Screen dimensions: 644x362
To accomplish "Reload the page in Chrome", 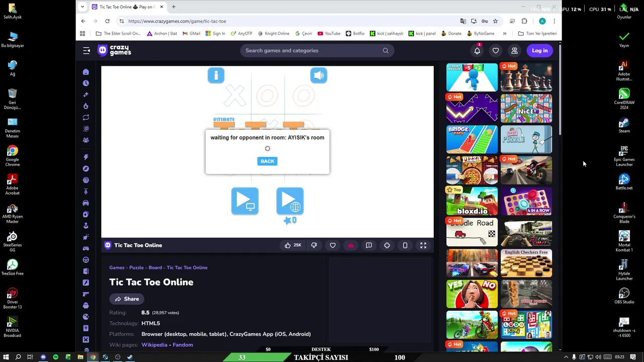I will click(x=107, y=21).
